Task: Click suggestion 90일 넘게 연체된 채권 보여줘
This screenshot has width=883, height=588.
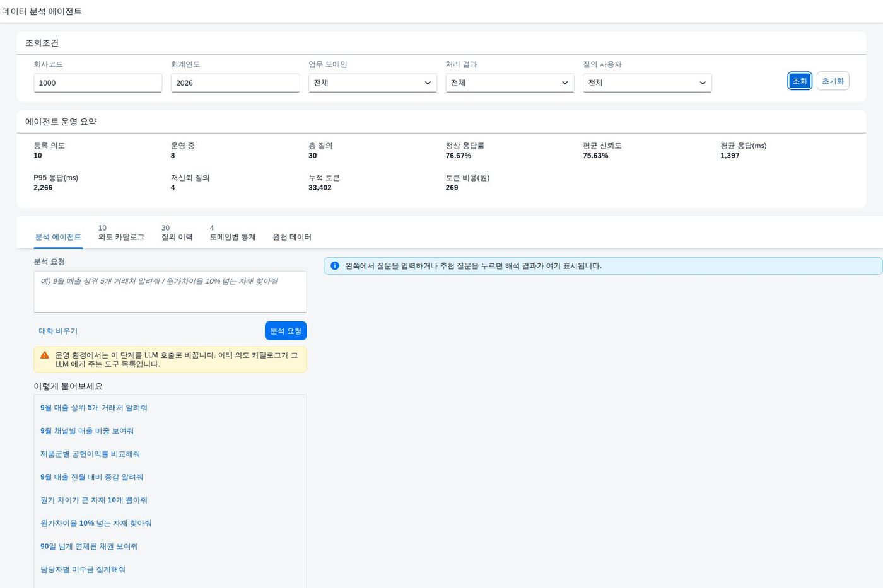Action: 89,546
